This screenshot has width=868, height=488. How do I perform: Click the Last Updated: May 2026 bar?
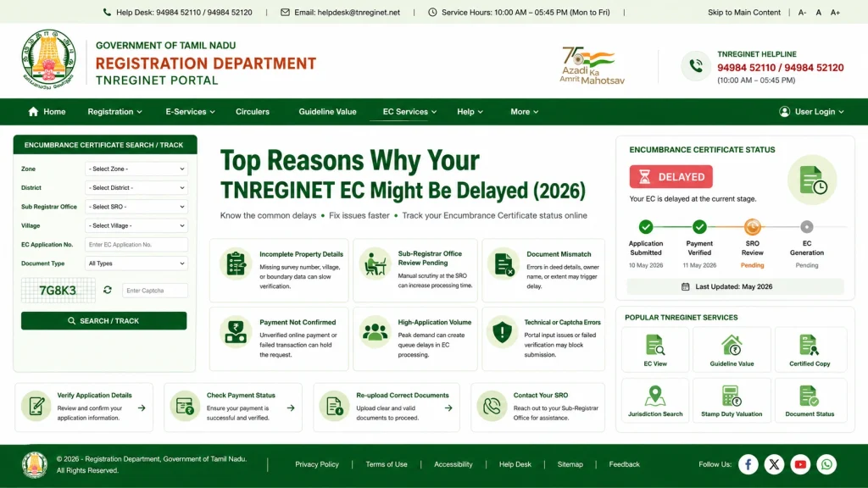click(x=735, y=286)
